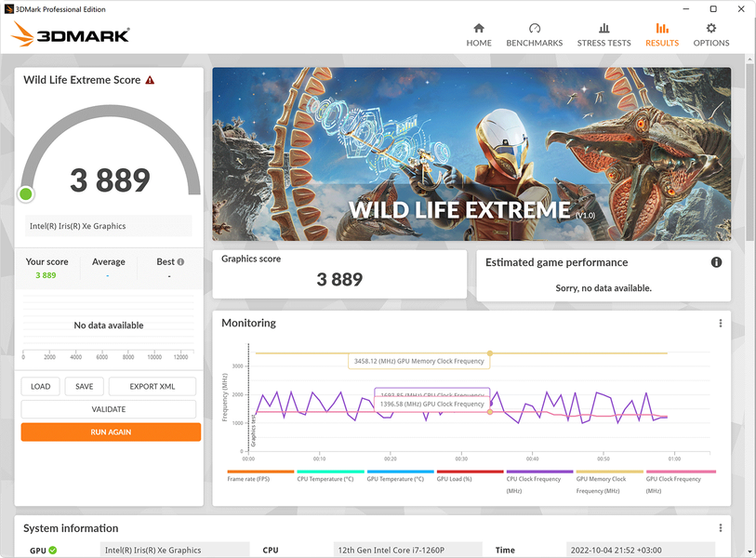
Task: Close the 3DMark window
Action: tap(741, 9)
